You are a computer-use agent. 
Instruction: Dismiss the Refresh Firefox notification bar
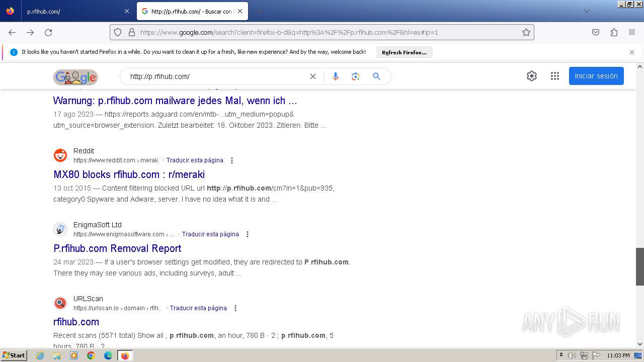pos(632,52)
